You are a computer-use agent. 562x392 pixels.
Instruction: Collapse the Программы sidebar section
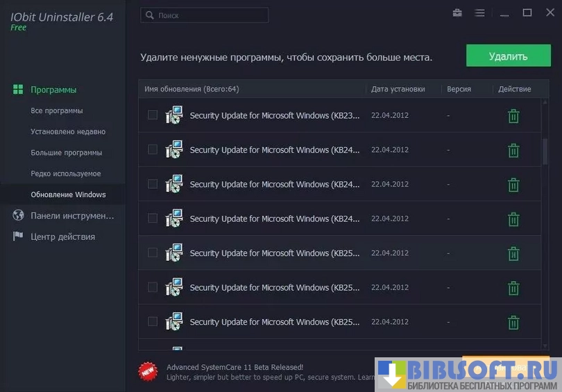click(53, 90)
